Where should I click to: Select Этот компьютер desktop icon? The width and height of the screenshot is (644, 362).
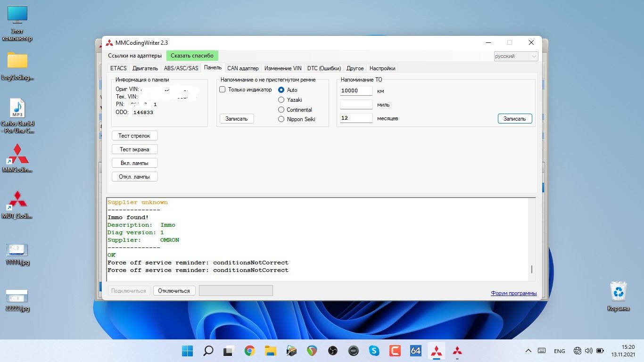17,24
